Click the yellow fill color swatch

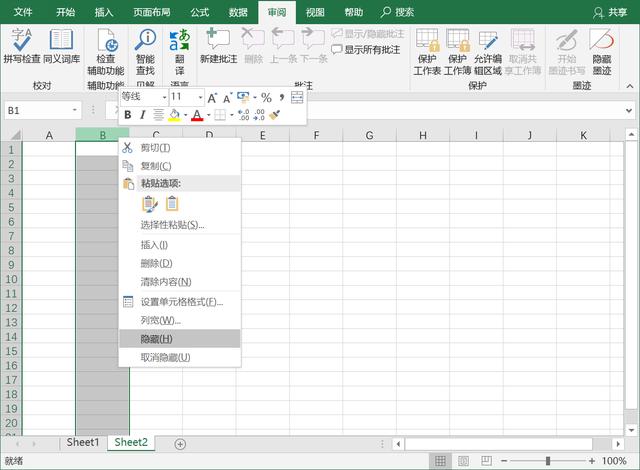173,115
